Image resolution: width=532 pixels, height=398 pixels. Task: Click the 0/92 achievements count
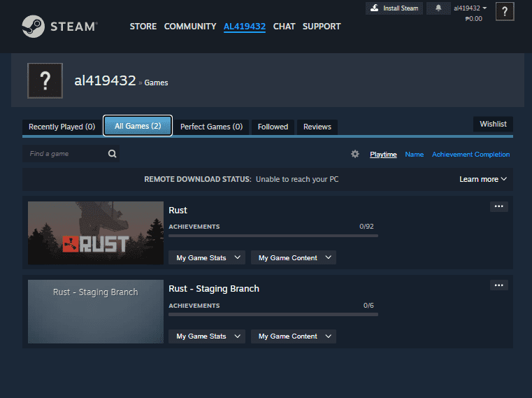tap(366, 227)
